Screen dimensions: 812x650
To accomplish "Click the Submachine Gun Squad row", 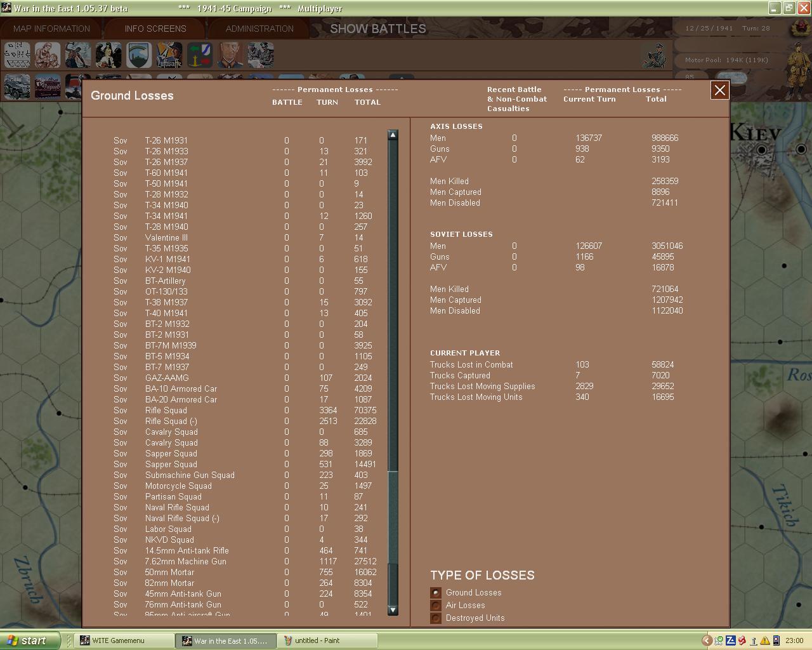I will point(245,475).
